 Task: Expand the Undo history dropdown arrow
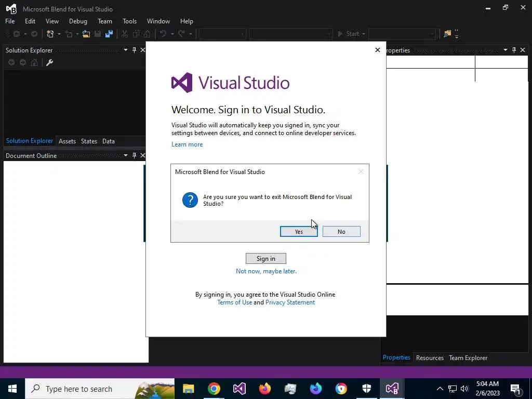click(x=172, y=34)
